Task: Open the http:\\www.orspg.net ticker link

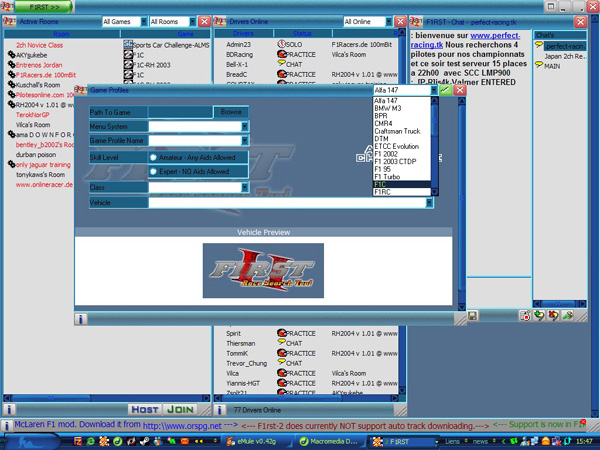Action: click(x=182, y=426)
